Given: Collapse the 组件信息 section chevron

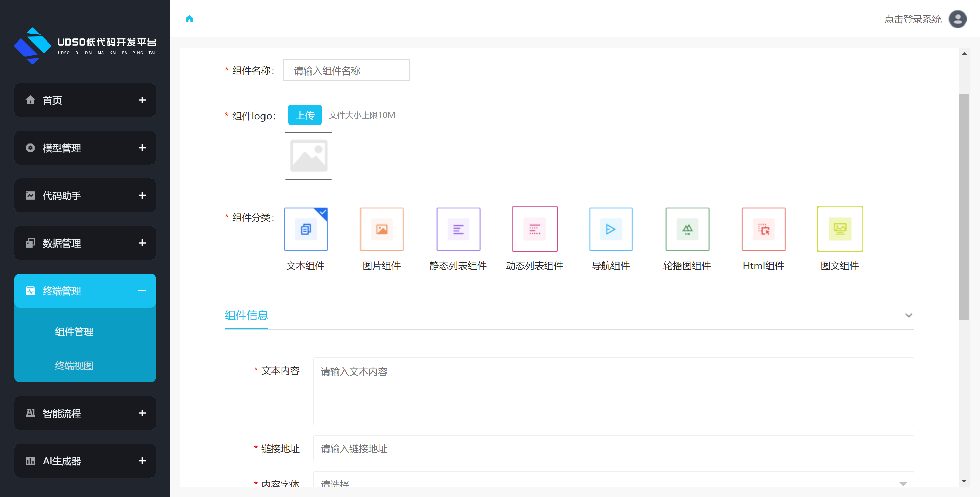Looking at the screenshot, I should tap(909, 315).
